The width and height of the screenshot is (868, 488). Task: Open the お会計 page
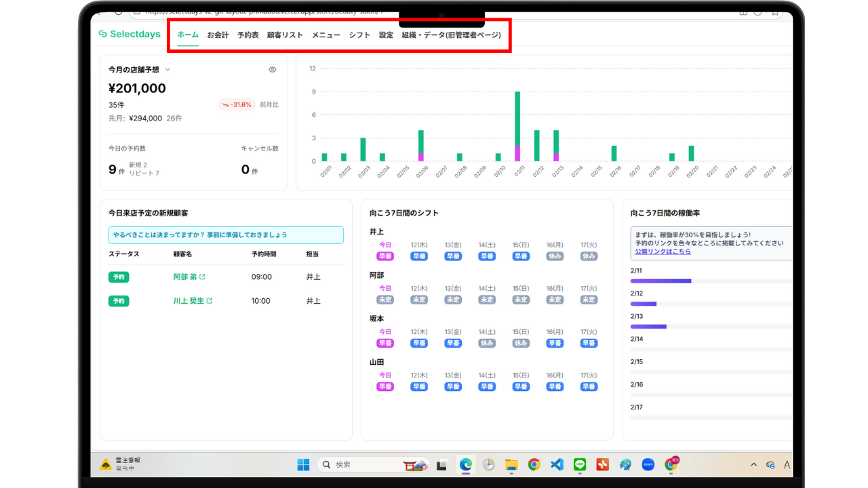pyautogui.click(x=218, y=35)
